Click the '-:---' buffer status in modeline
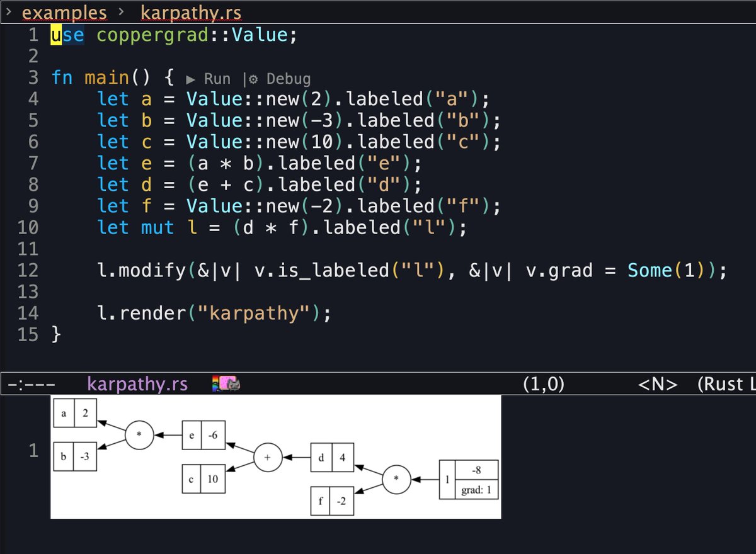756x554 pixels. 31,384
